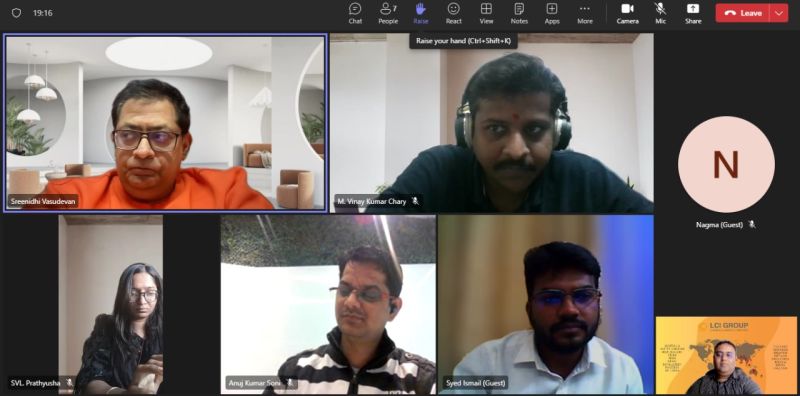Show the People participants list
The width and height of the screenshot is (800, 396).
pos(388,13)
